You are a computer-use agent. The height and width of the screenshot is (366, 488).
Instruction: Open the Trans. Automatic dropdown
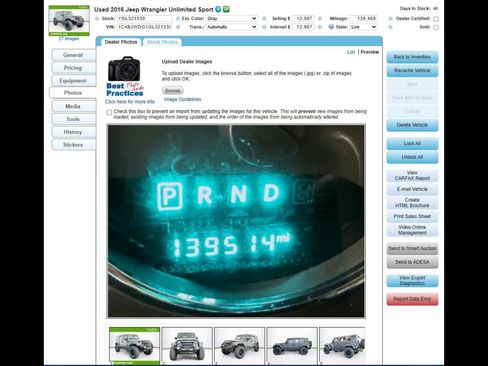(231, 27)
